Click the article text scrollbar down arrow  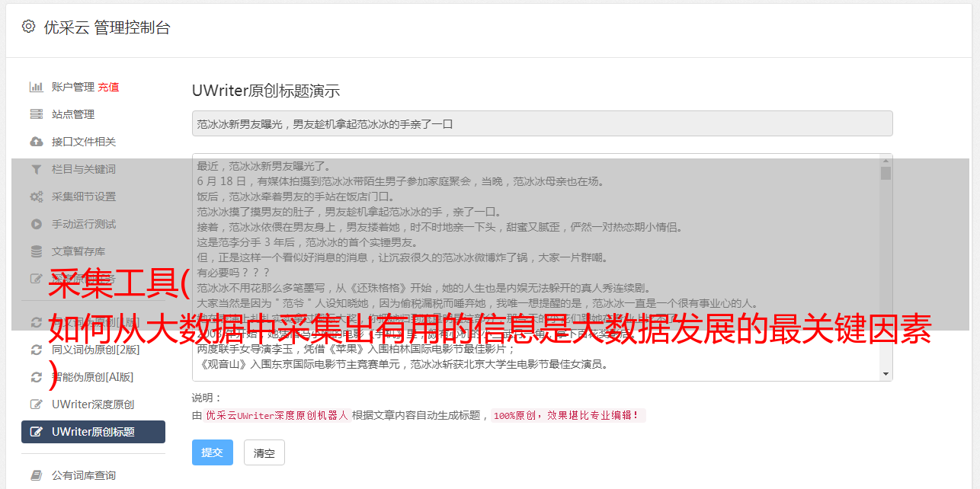click(x=886, y=374)
